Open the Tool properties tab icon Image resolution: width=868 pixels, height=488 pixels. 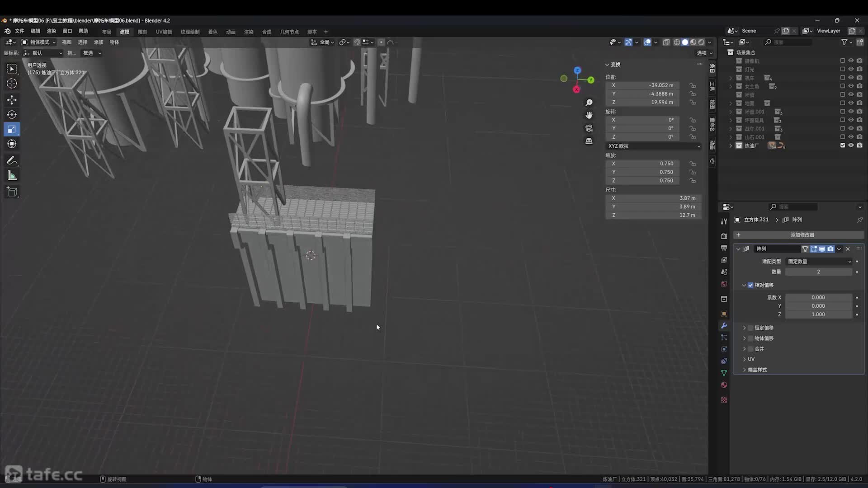point(724,221)
